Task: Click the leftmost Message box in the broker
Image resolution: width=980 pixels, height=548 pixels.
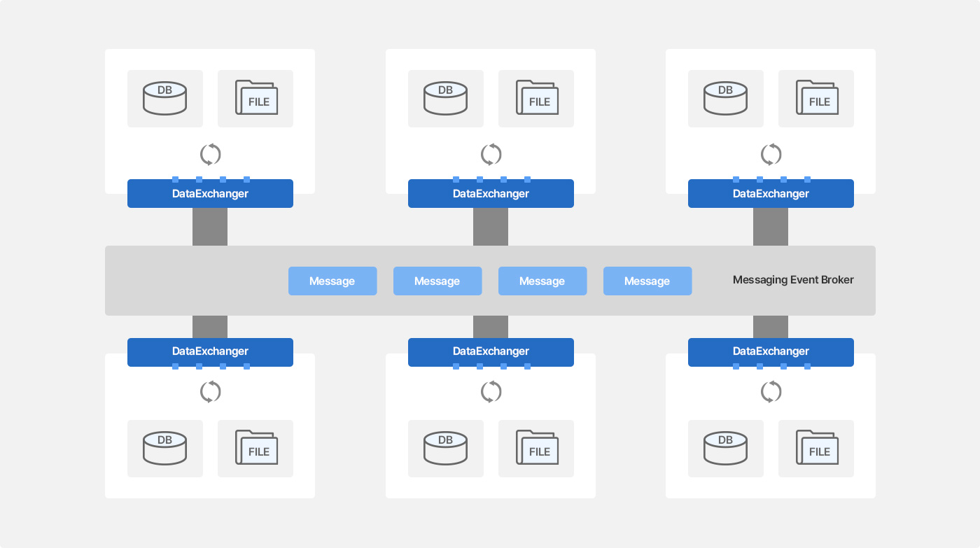Action: pyautogui.click(x=332, y=281)
